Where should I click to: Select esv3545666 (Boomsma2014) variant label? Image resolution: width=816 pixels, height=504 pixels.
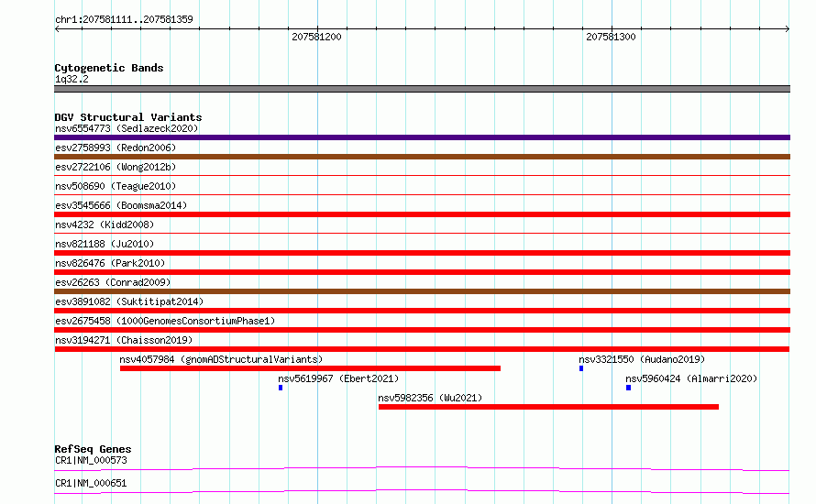121,205
